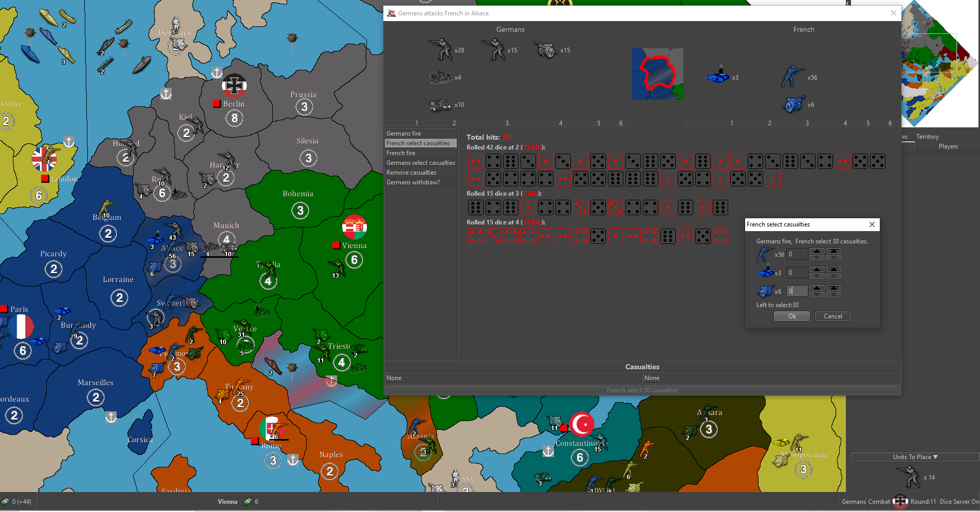The width and height of the screenshot is (980, 512).
Task: Click the French flag near Paris
Action: coord(21,327)
